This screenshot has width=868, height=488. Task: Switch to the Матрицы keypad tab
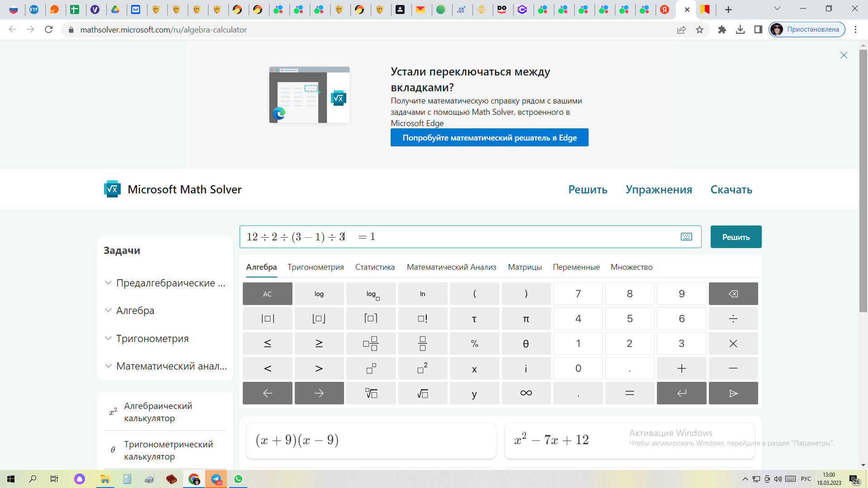click(524, 267)
